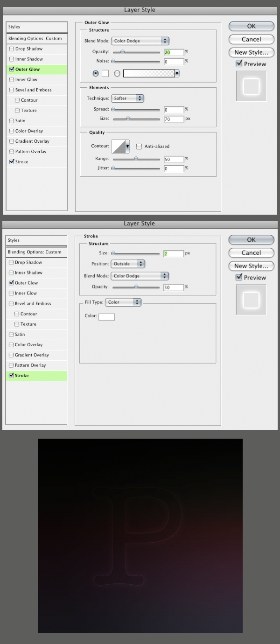The width and height of the screenshot is (280, 644).
Task: Uncheck Stroke in the lower Stroke dialog
Action: coord(12,376)
